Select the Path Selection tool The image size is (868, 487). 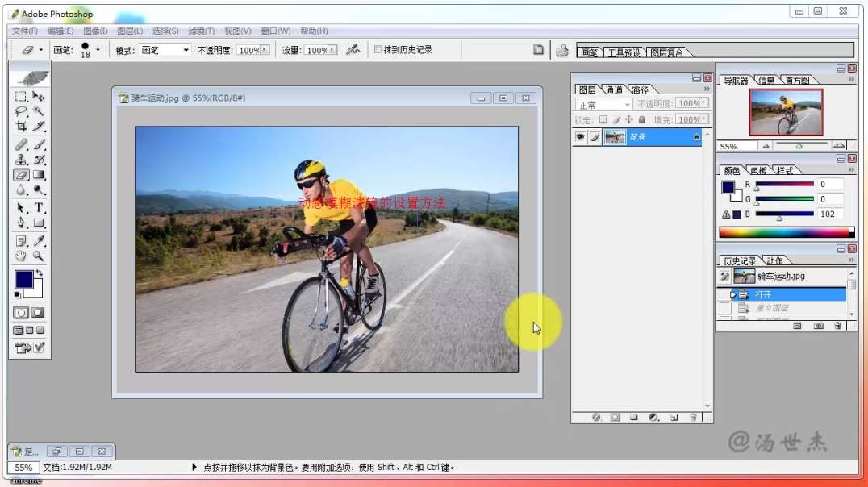click(x=21, y=208)
